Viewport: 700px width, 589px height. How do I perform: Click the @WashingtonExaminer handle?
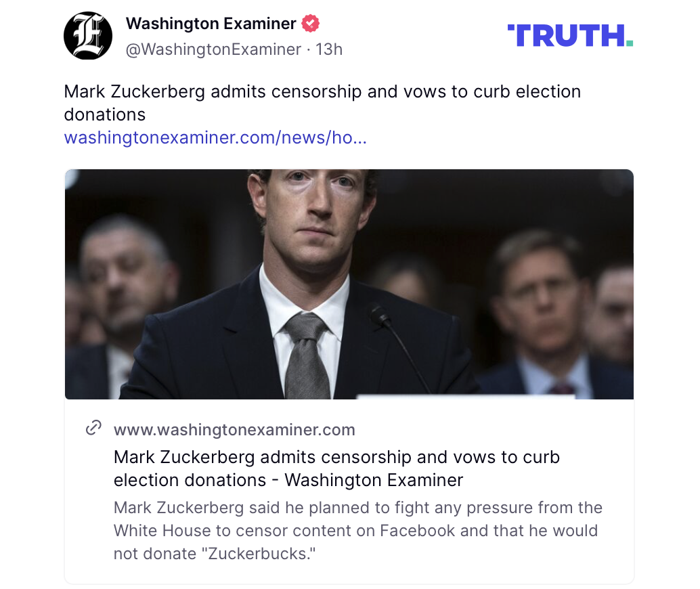coord(213,49)
